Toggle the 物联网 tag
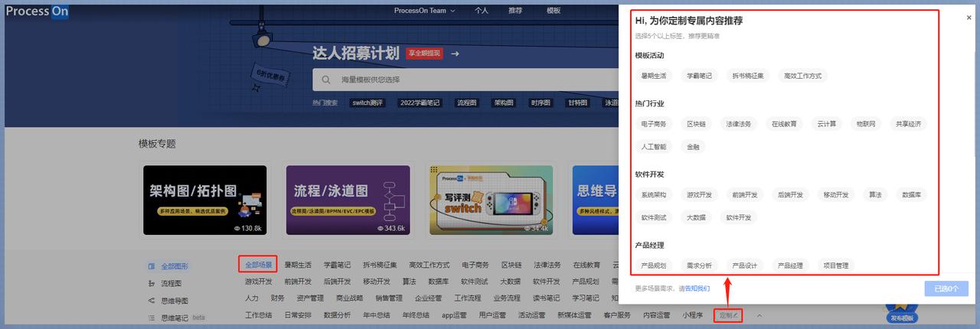Viewport: 980px width, 329px height. coord(866,123)
